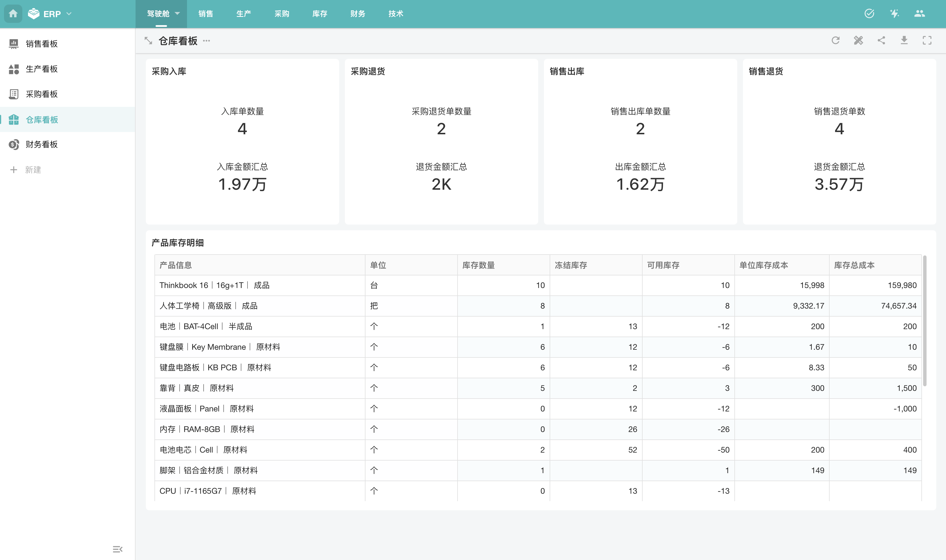Click 新建 to add a dashboard
The width and height of the screenshot is (946, 560).
point(33,170)
